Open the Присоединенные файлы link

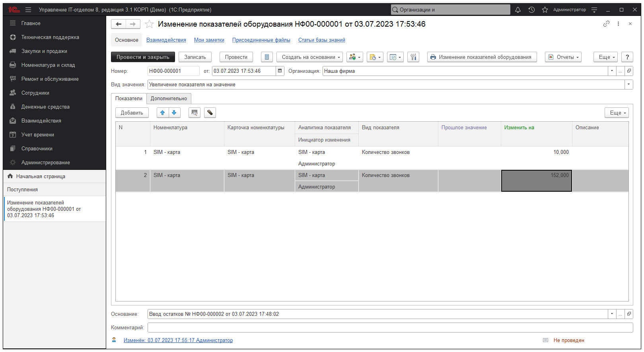click(261, 40)
